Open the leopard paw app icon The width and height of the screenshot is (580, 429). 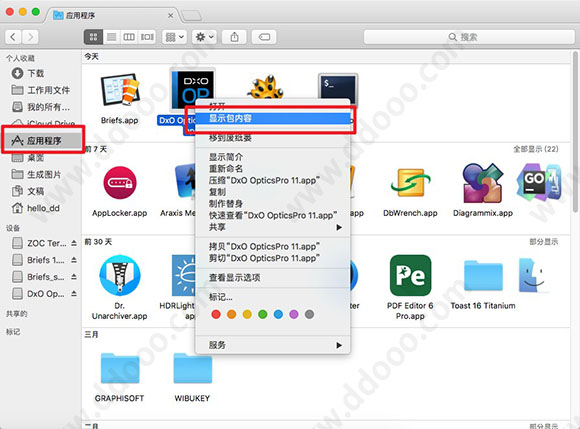tap(265, 87)
